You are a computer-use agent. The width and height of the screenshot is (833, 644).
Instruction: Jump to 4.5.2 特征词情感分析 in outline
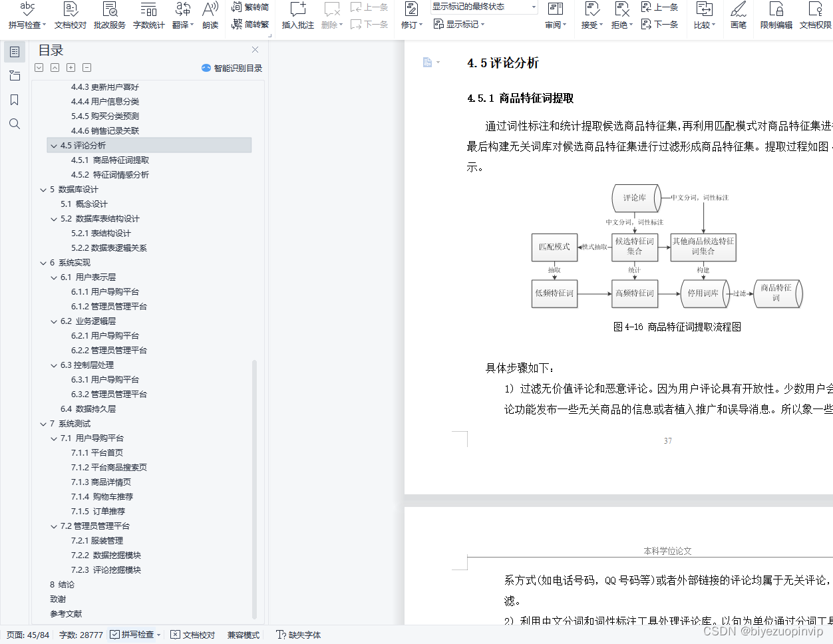(110, 175)
